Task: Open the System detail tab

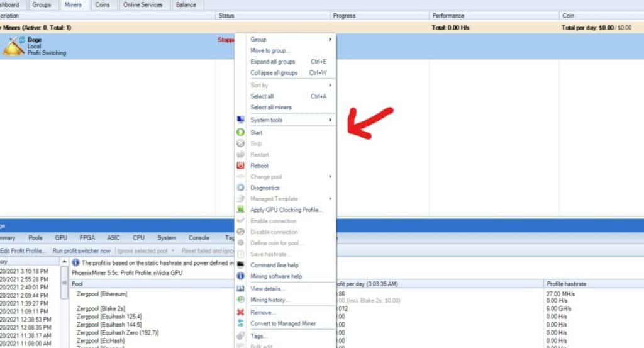Action: tap(166, 238)
